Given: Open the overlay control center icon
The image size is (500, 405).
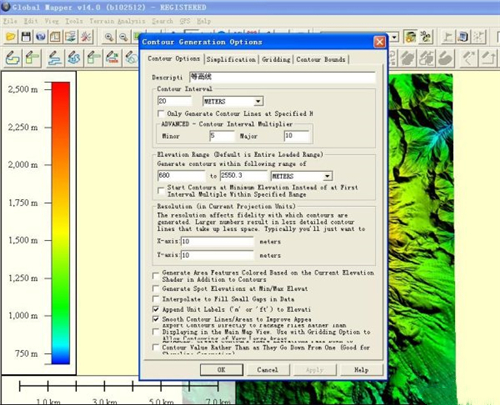Looking at the screenshot, I should tap(71, 36).
